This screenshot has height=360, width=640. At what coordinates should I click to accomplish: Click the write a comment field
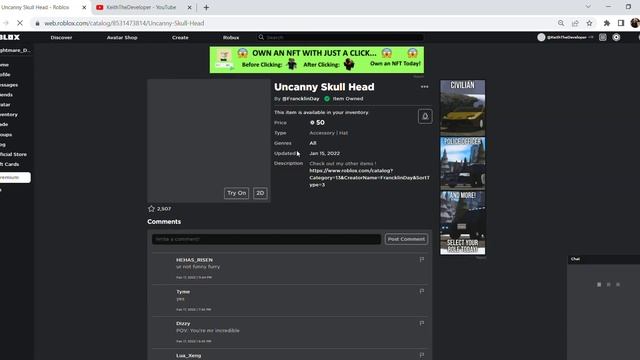[x=266, y=239]
